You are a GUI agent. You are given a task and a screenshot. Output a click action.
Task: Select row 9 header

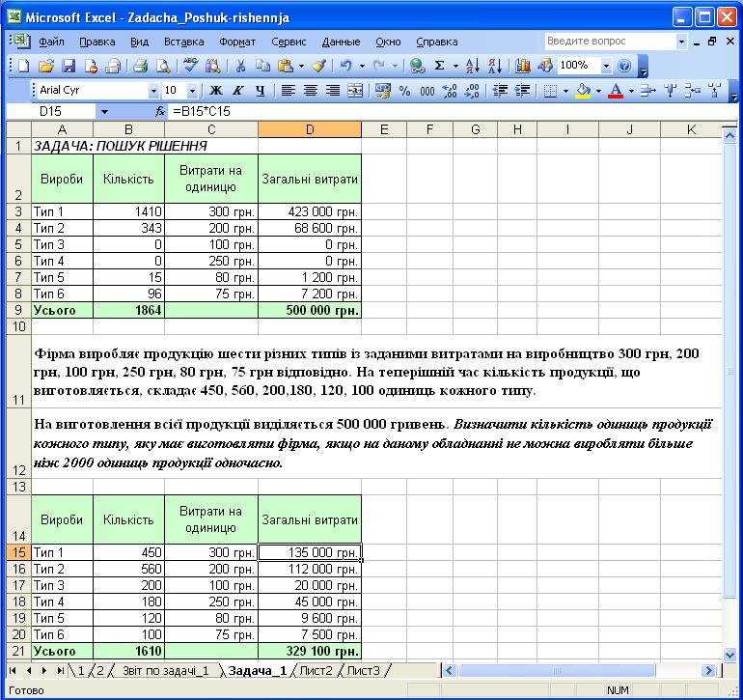click(18, 310)
